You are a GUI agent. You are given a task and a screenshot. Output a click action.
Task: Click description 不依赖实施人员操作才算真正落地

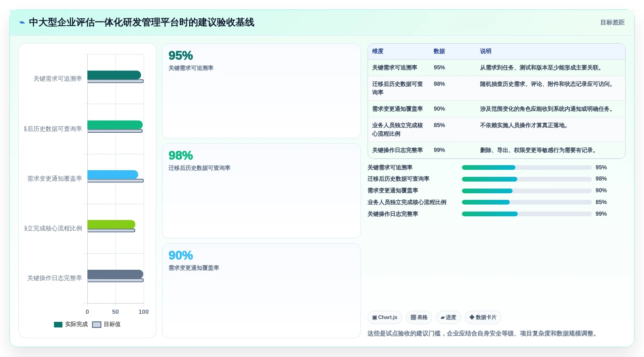pos(524,126)
